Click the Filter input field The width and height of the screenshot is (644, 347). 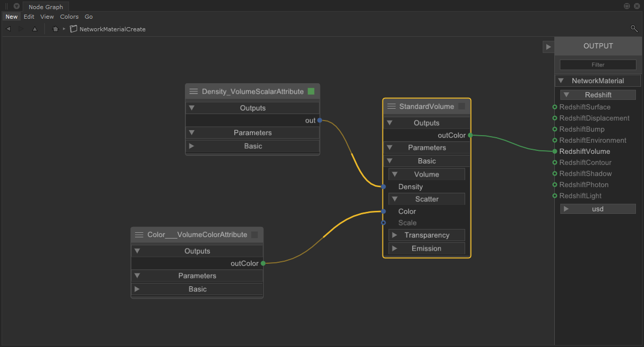coord(598,65)
